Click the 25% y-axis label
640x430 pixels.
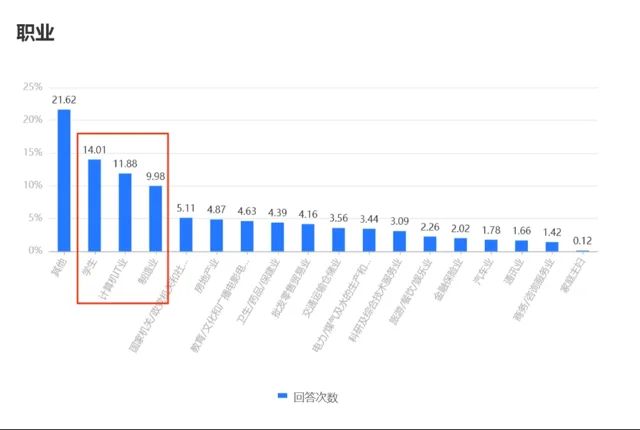point(33,86)
